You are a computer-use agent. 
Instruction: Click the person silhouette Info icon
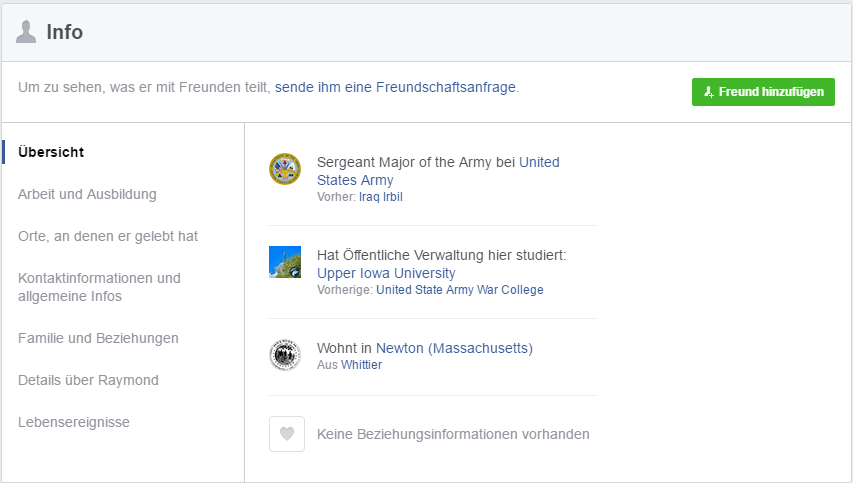(26, 32)
